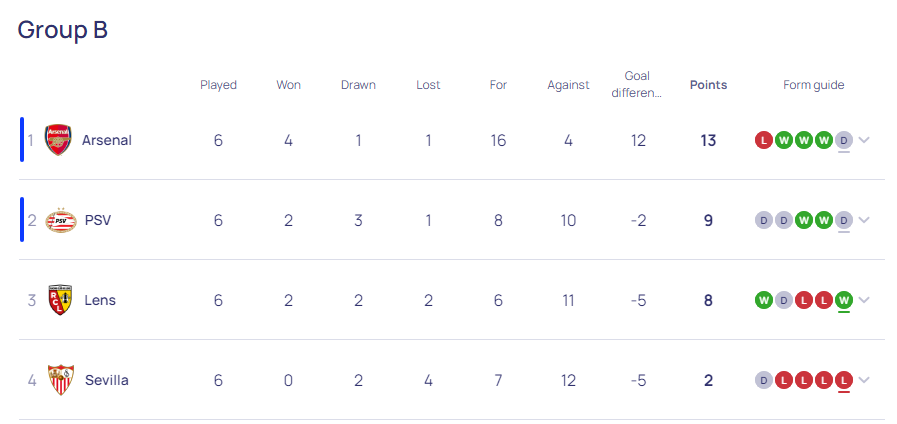Click the Goal difference column header
Screen dimensions: 897x424
(x=637, y=85)
